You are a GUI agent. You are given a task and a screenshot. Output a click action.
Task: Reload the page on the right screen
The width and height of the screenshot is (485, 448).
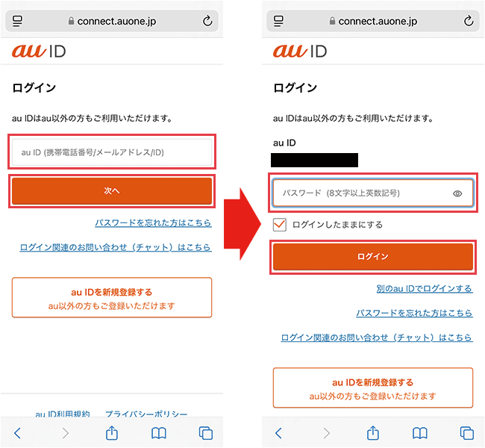469,21
